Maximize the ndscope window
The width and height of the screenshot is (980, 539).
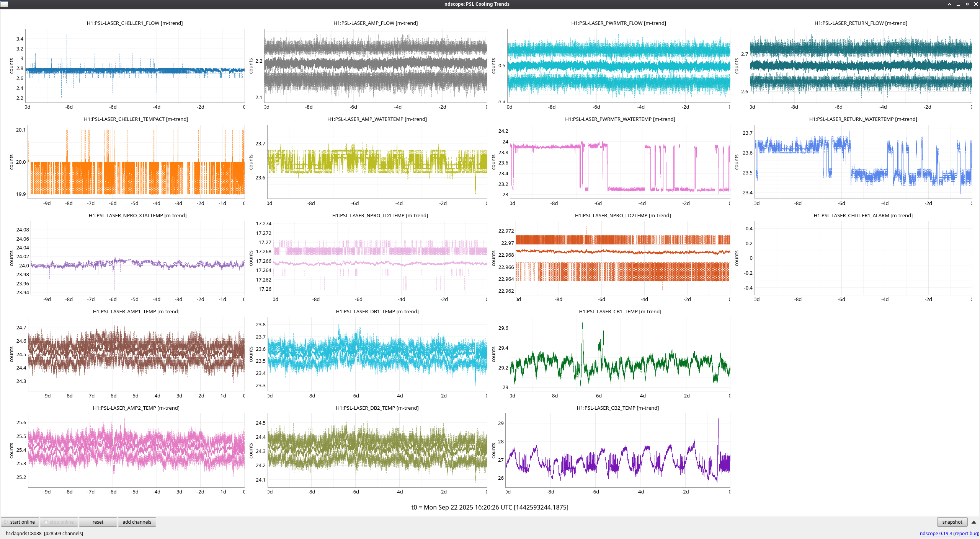click(x=967, y=4)
